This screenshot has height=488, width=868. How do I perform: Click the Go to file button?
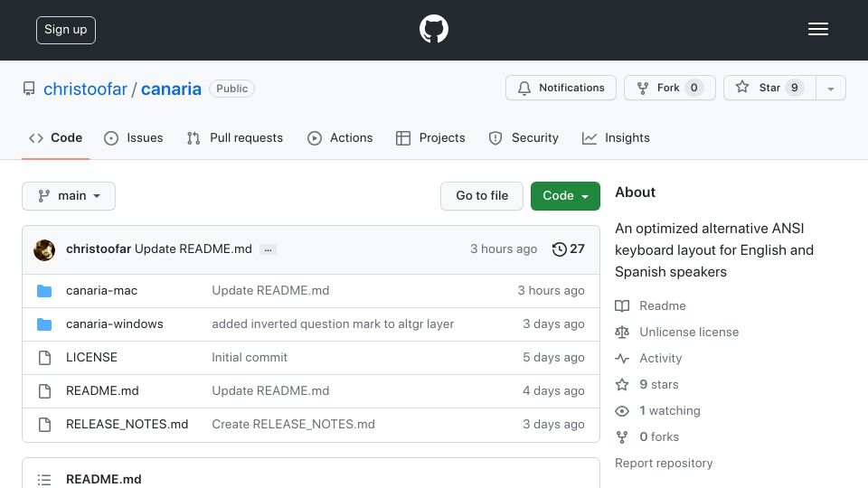482,196
